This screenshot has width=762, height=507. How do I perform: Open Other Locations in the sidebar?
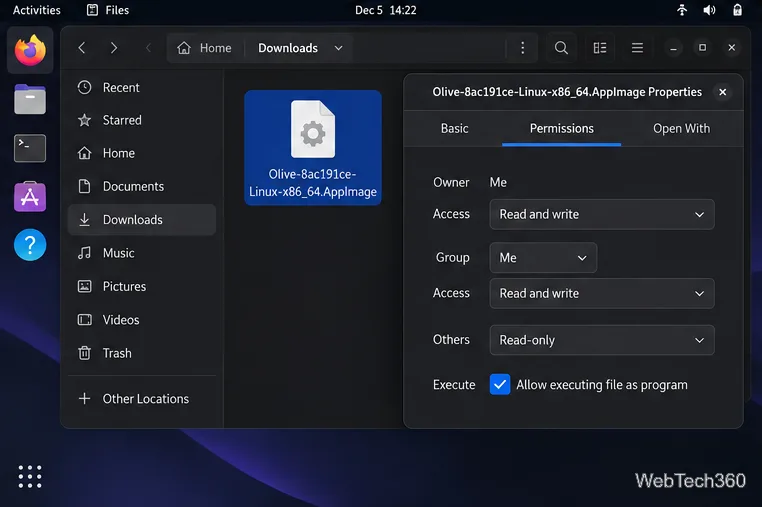(142, 399)
